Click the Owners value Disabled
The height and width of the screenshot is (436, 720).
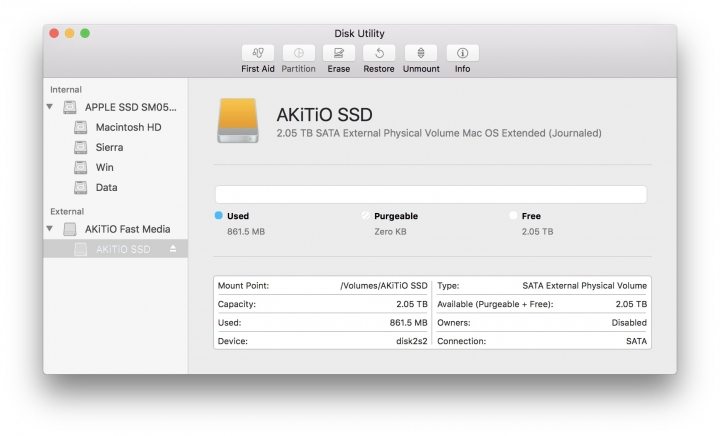[629, 323]
